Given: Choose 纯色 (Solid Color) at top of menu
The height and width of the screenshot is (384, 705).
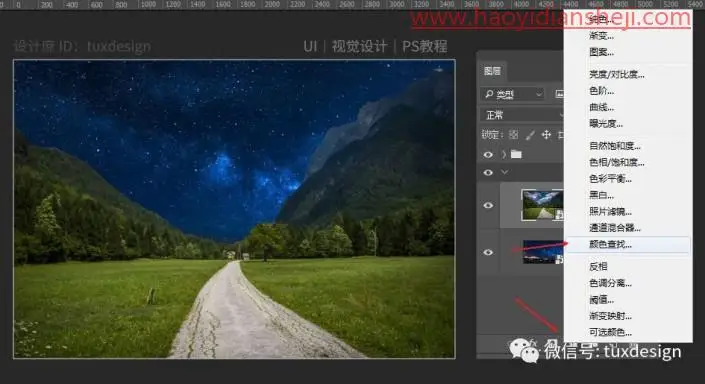Looking at the screenshot, I should pos(601,19).
